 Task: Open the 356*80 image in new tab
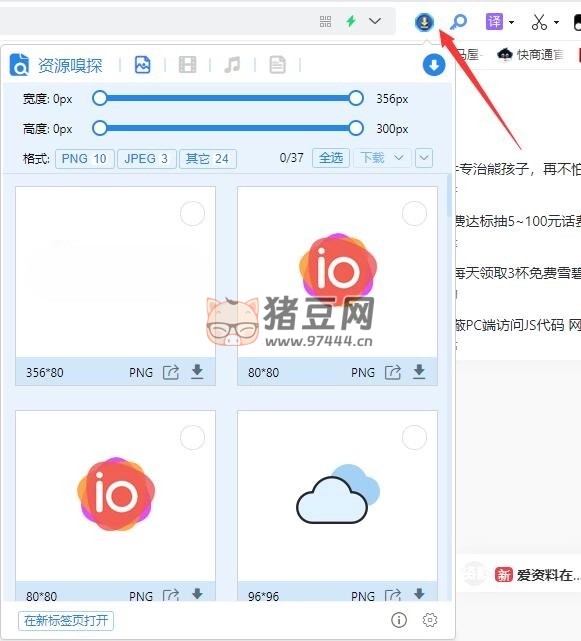tap(171, 372)
